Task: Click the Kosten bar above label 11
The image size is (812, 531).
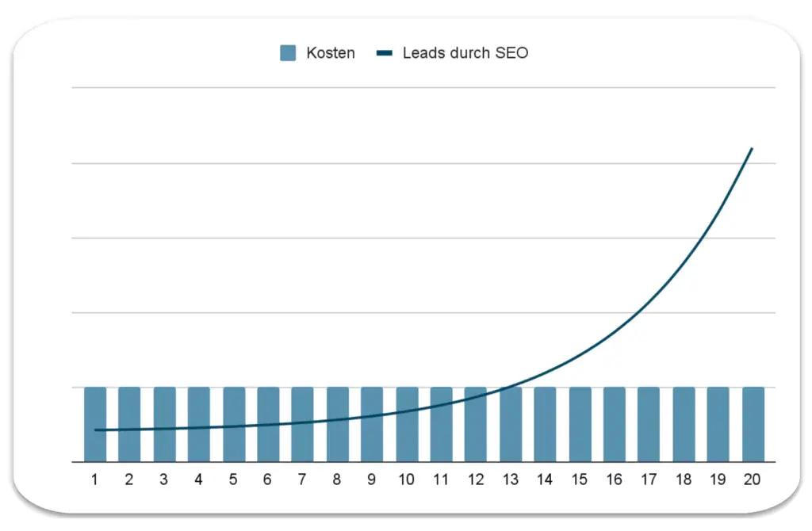Action: pos(442,444)
